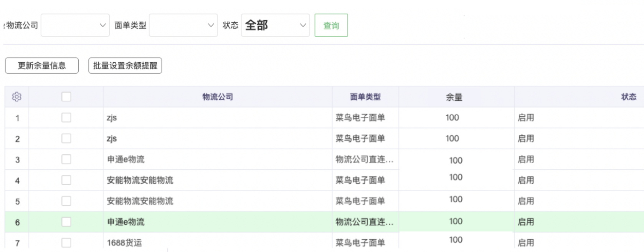Screen dimensions: 644x252
Task: Click row number 6 cell
Action: pos(17,222)
